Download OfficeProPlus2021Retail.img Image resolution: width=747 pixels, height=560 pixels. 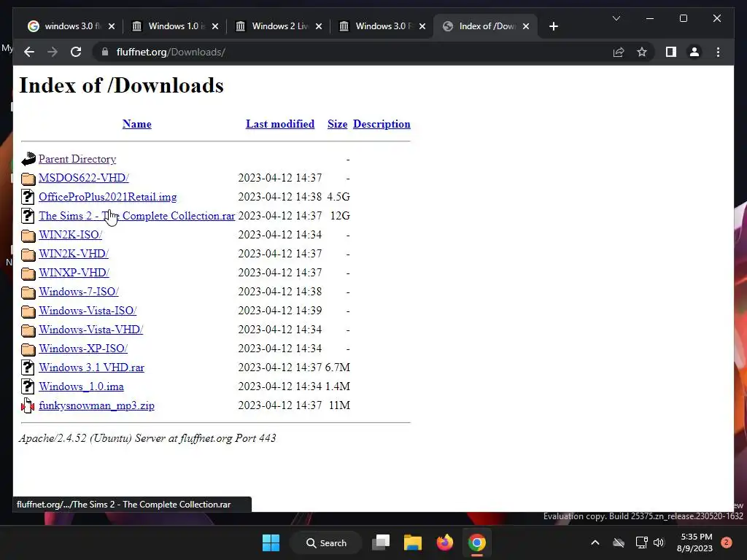tap(108, 197)
